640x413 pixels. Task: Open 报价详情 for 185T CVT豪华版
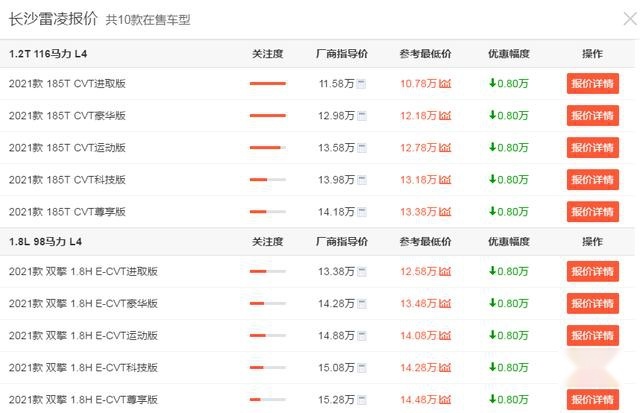click(x=593, y=115)
